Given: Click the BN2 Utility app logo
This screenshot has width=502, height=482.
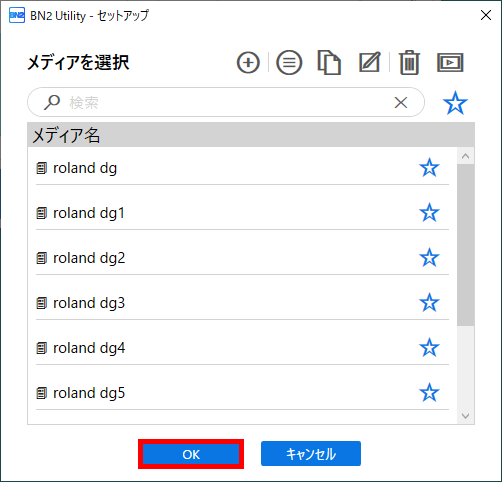Looking at the screenshot, I should tap(17, 15).
